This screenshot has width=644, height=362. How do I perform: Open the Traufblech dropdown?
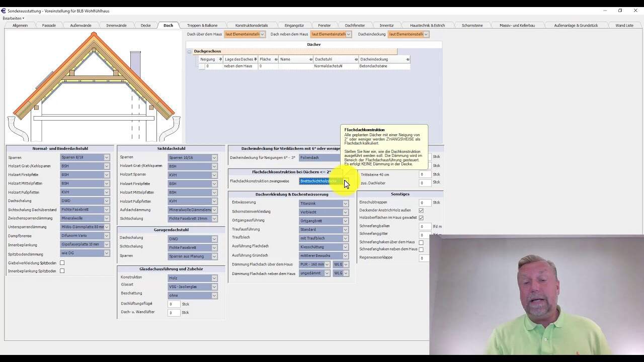(x=324, y=238)
